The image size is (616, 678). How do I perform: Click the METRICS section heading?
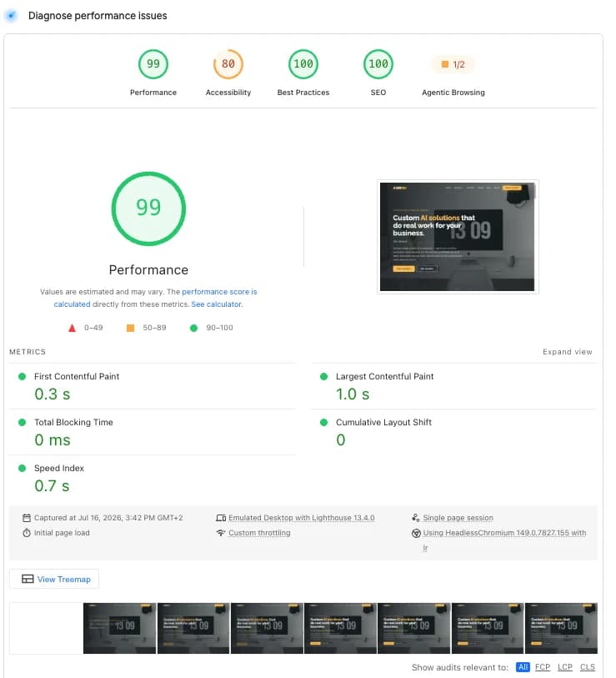(28, 352)
